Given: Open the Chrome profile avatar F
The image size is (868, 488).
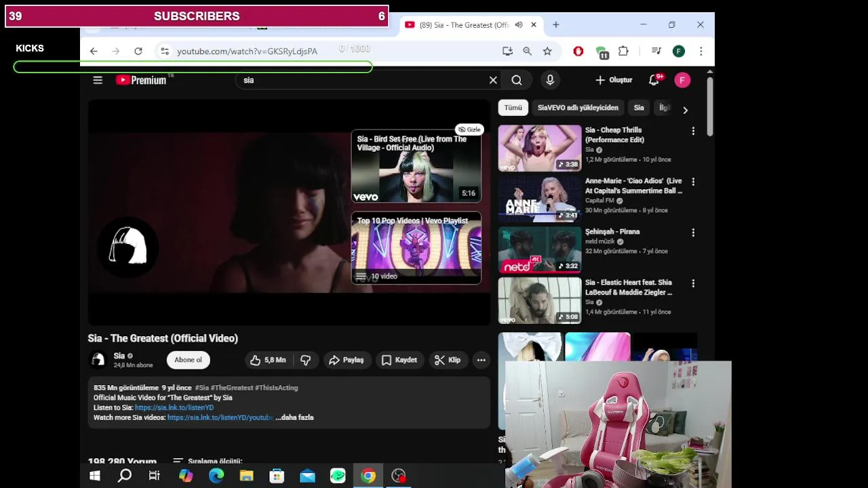Looking at the screenshot, I should point(679,51).
